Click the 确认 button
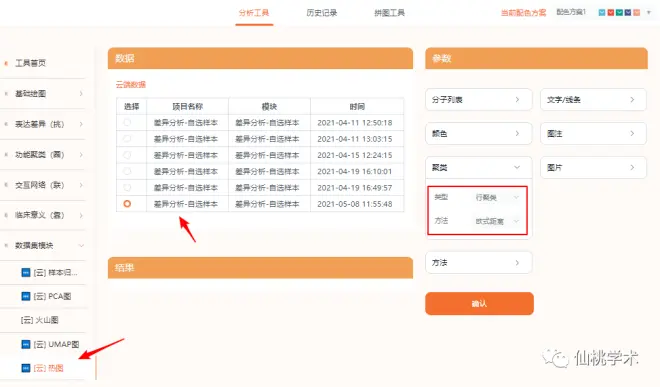Viewport: 660px width, 387px height. click(x=479, y=304)
